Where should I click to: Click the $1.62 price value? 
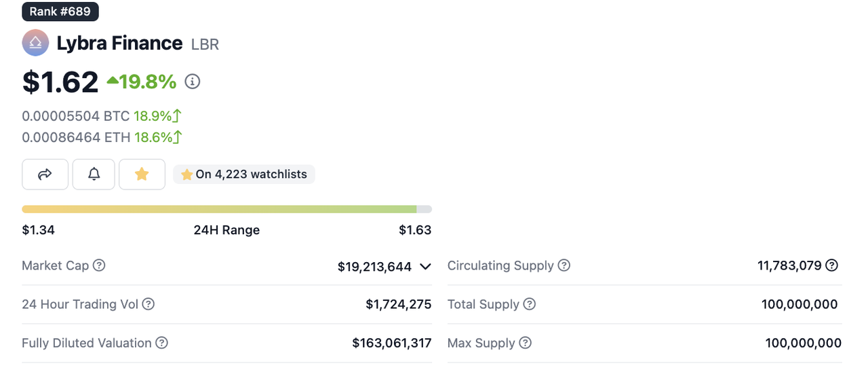60,82
